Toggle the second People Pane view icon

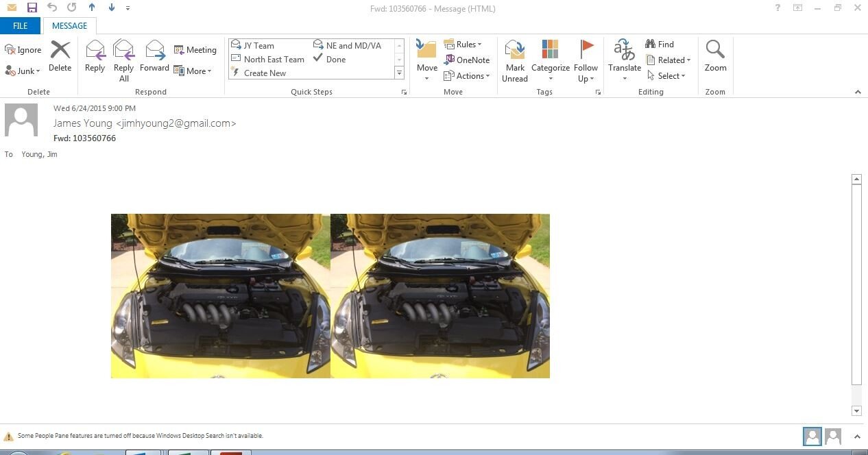[833, 436]
